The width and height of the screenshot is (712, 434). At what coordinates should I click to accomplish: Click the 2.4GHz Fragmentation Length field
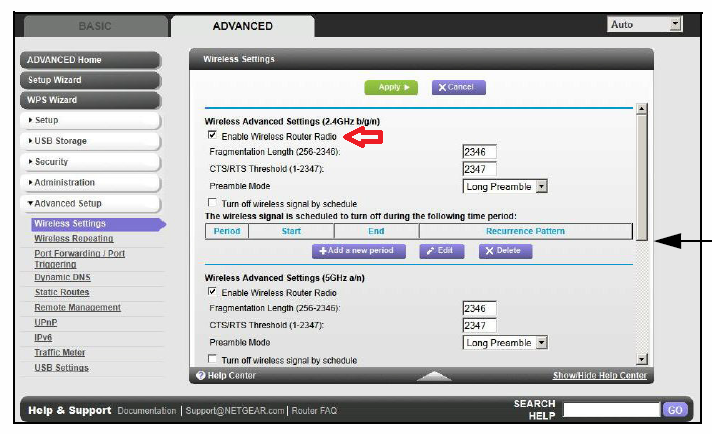[x=479, y=152]
